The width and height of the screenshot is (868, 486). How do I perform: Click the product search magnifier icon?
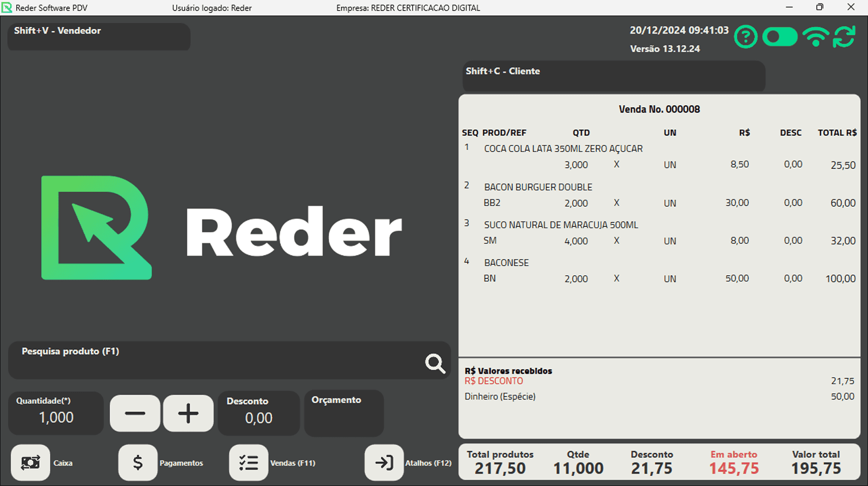click(435, 363)
